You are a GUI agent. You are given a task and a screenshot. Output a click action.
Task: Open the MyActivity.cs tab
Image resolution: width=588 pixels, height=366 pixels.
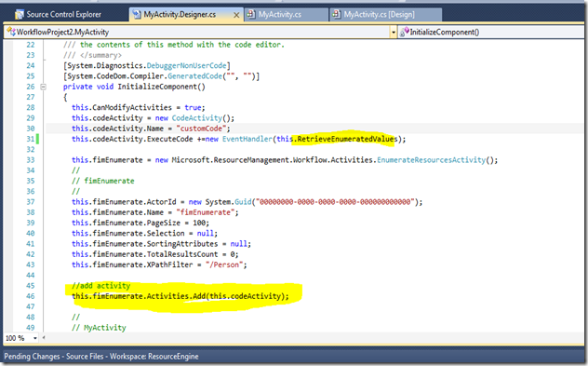tap(280, 15)
